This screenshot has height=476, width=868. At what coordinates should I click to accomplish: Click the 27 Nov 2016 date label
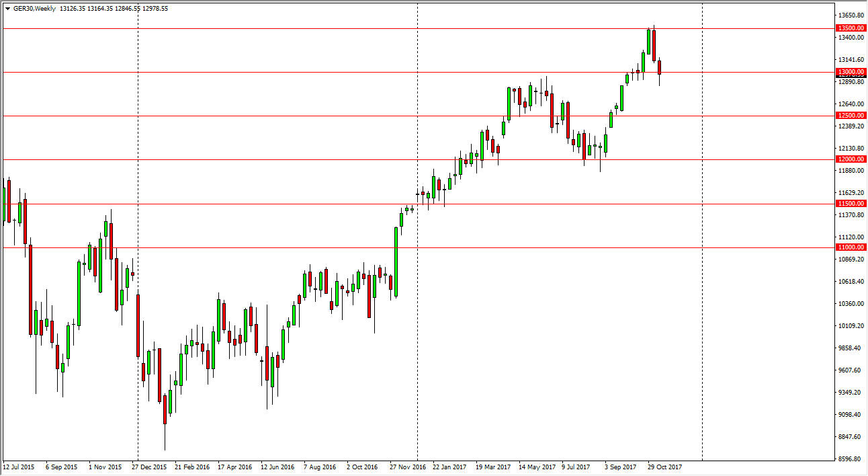pos(408,467)
